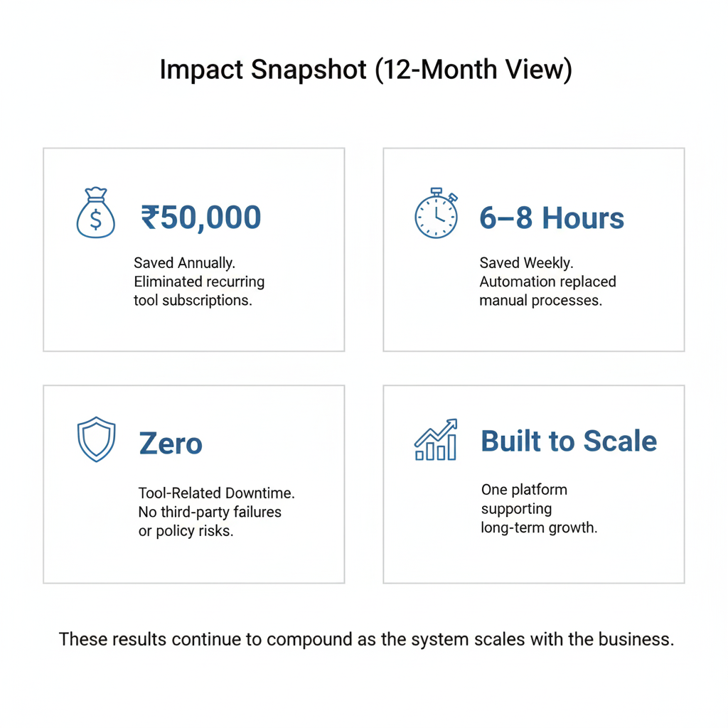Click the Zero heading
Image resolution: width=728 pixels, height=728 pixels.
point(171,444)
